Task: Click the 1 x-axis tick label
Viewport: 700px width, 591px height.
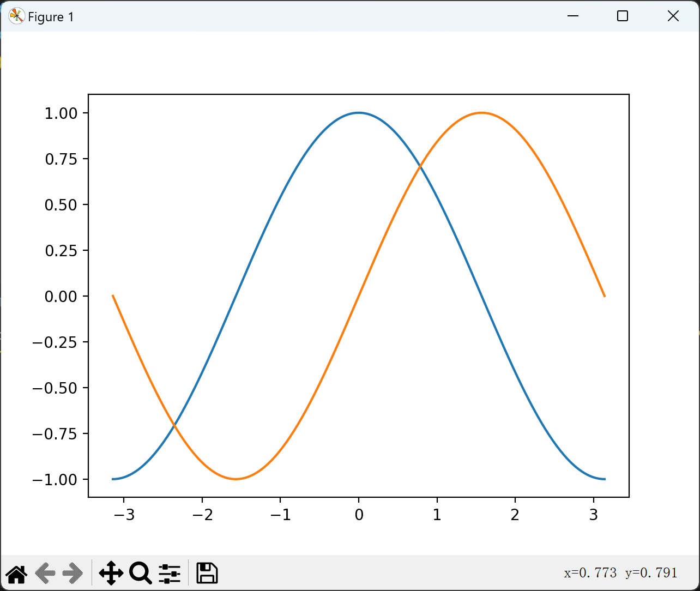Action: (x=437, y=515)
